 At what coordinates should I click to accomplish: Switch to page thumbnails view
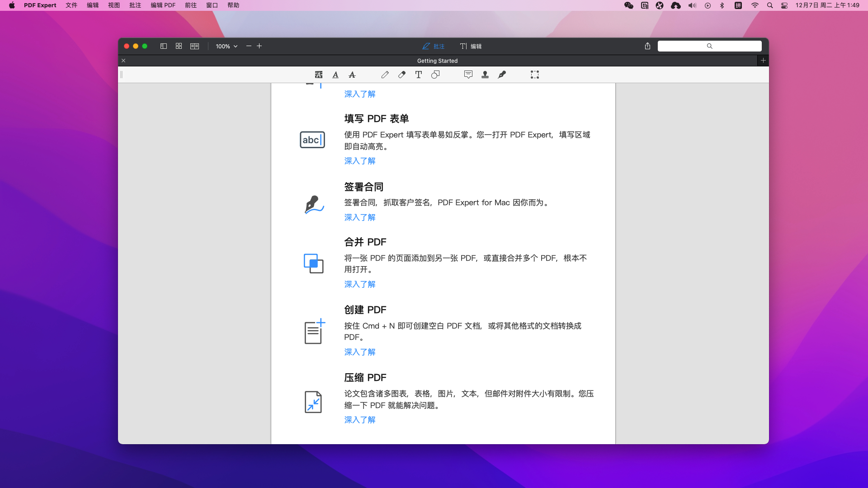(x=179, y=46)
